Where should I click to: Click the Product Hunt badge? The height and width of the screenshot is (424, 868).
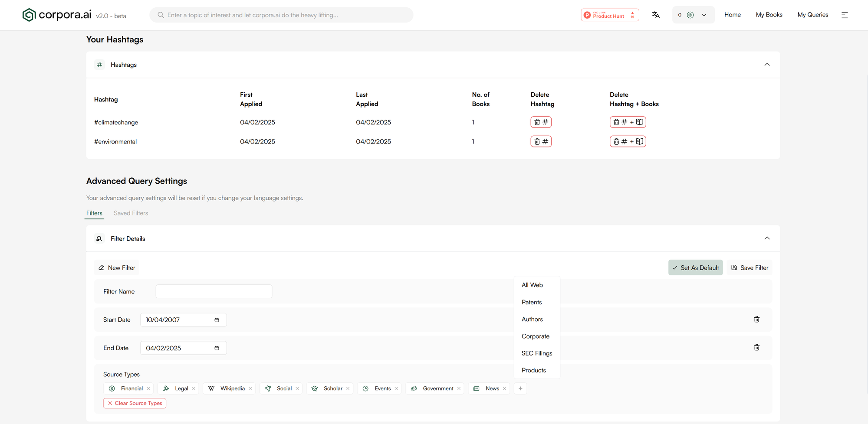(x=610, y=15)
